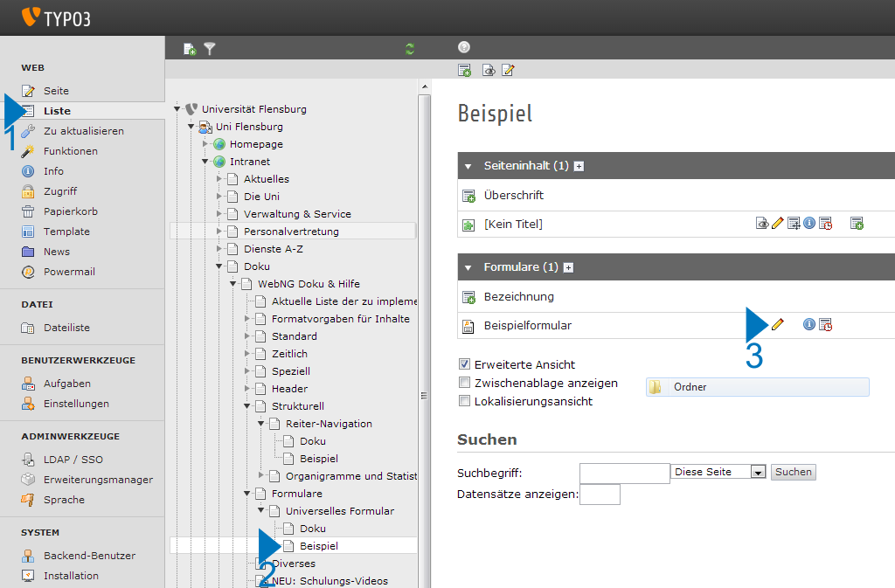Enable Zwischenablage anzeigen checkbox

[464, 383]
